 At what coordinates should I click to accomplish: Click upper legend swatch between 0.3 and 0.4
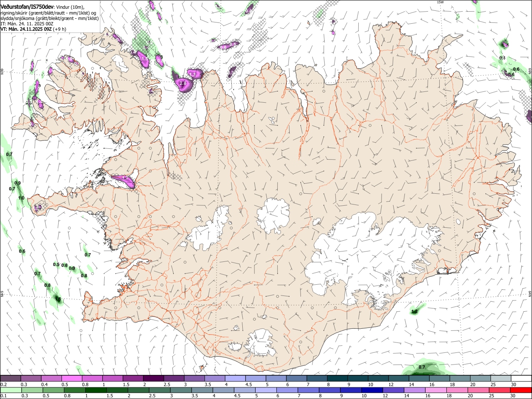31,378
